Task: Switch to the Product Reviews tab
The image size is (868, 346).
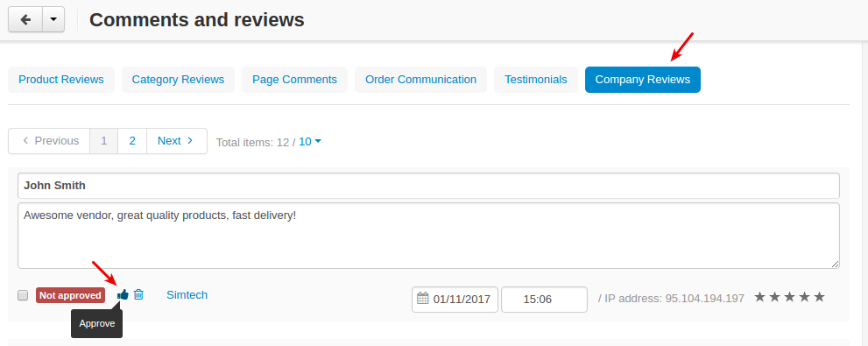Action: [61, 80]
